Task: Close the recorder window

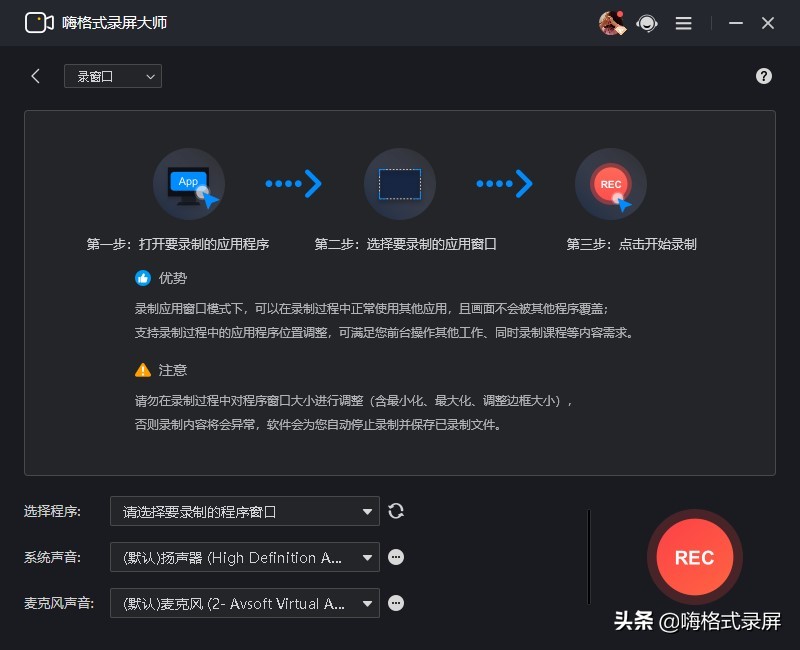Action: coord(767,23)
